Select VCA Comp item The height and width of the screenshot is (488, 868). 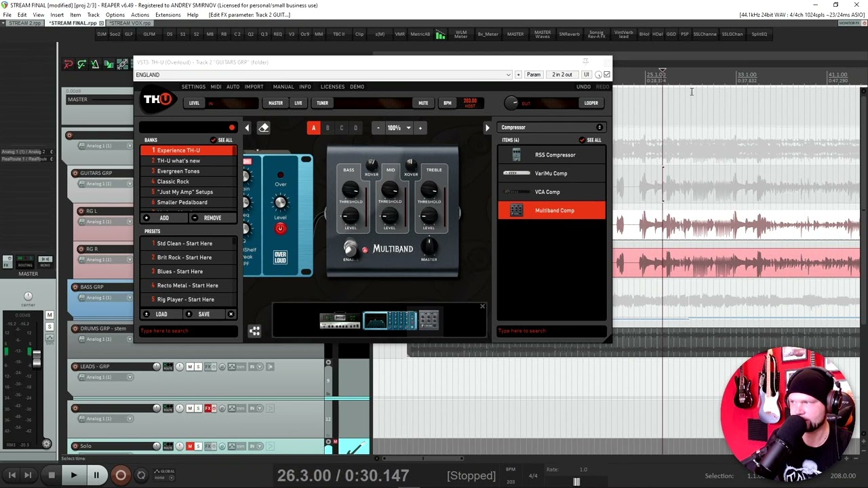point(552,192)
